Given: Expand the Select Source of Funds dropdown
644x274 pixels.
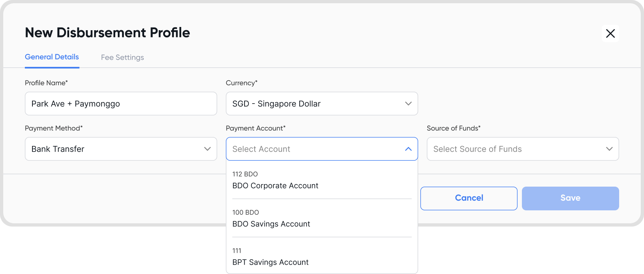Looking at the screenshot, I should coord(515,149).
